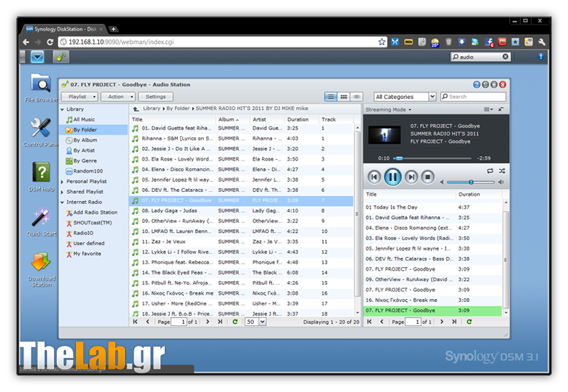Skip to the previous track
The height and width of the screenshot is (392, 568).
(374, 177)
